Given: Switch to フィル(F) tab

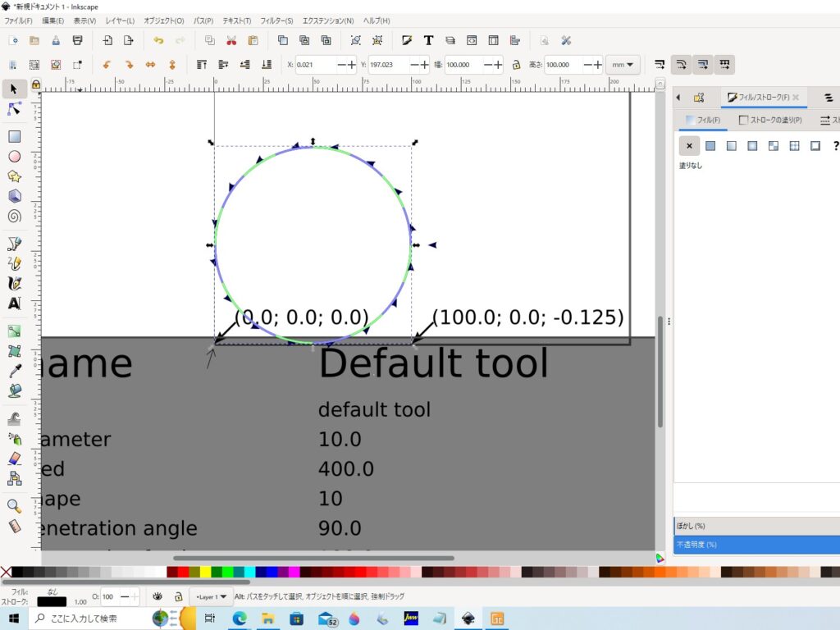Looking at the screenshot, I should click(703, 120).
